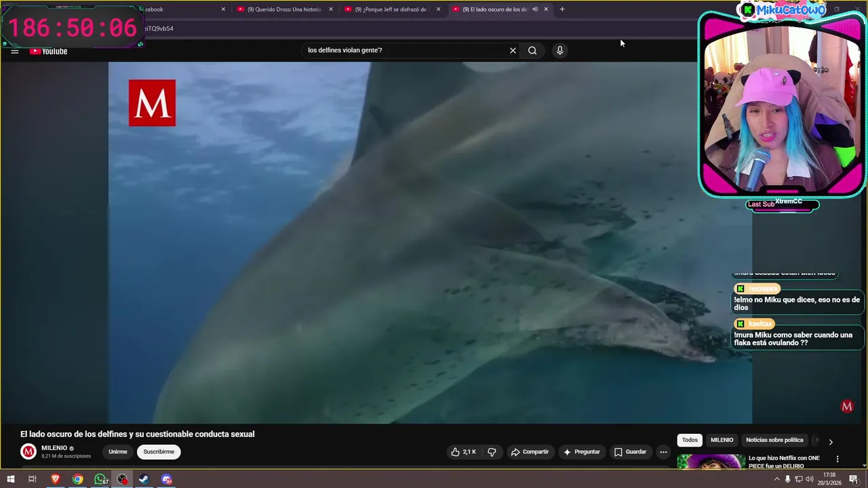Click the dolphin video player to pause
The height and width of the screenshot is (488, 868).
[430, 243]
